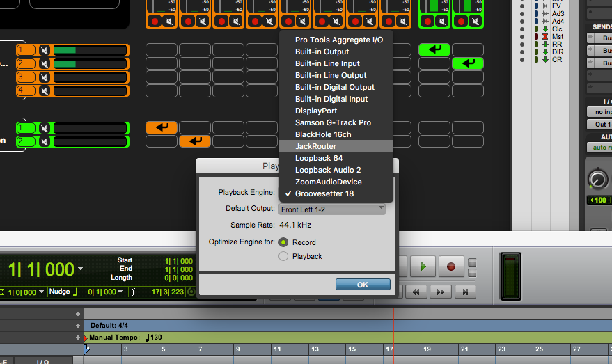Image resolution: width=612 pixels, height=364 pixels.
Task: Click the Clc track's green arrow icon
Action: pos(545,29)
